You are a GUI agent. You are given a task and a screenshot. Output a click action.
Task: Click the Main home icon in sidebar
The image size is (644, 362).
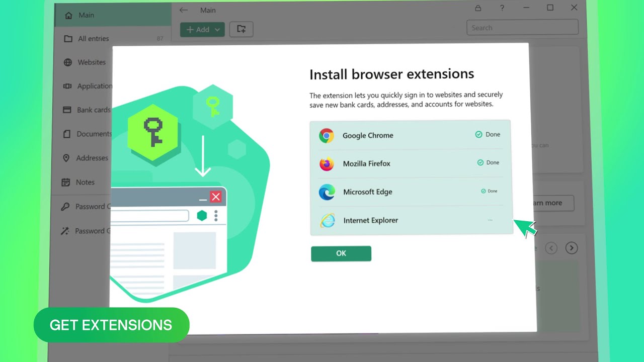[69, 16]
